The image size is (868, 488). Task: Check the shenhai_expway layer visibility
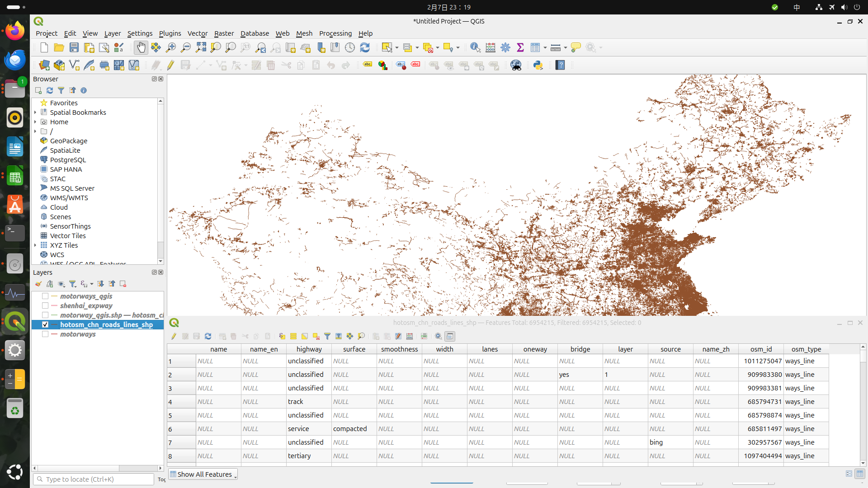click(x=45, y=306)
